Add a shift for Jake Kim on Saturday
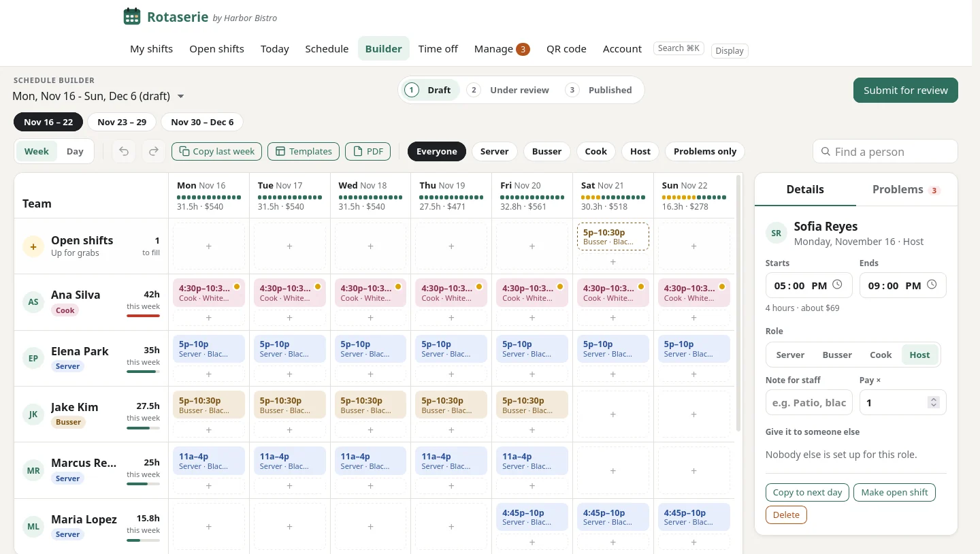The width and height of the screenshot is (980, 554). point(612,414)
